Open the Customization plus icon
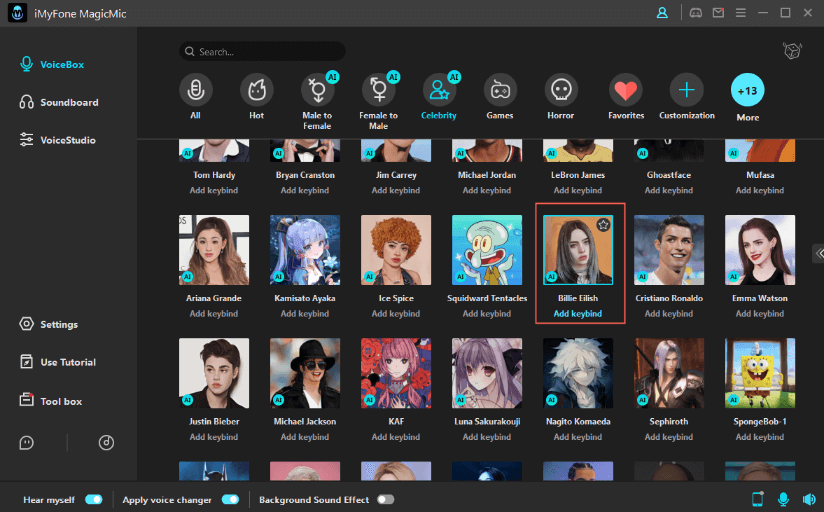This screenshot has width=824, height=512. click(x=686, y=90)
